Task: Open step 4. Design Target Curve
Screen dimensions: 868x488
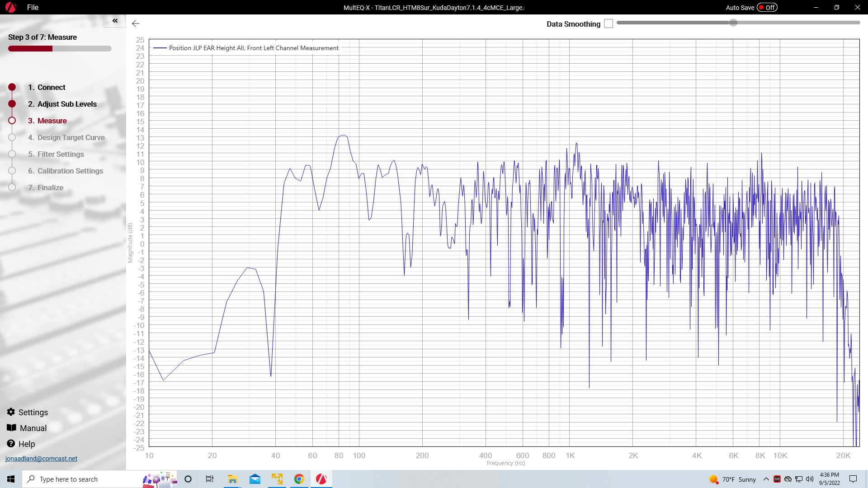Action: [x=66, y=137]
